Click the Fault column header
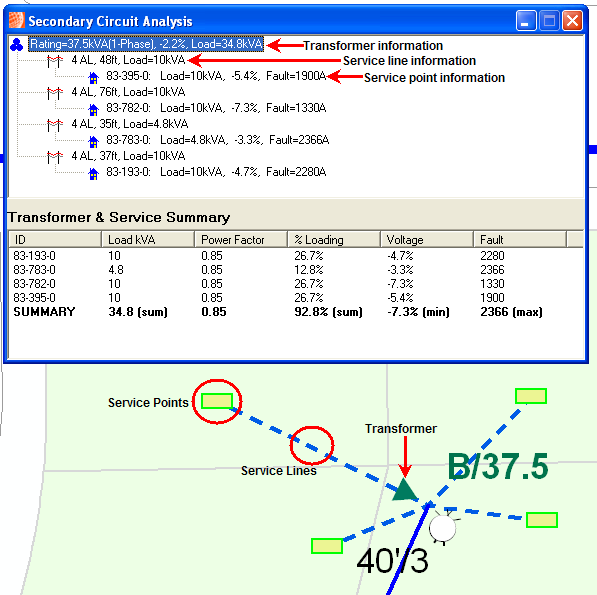Viewport: 597px width, 595px height. (x=520, y=239)
